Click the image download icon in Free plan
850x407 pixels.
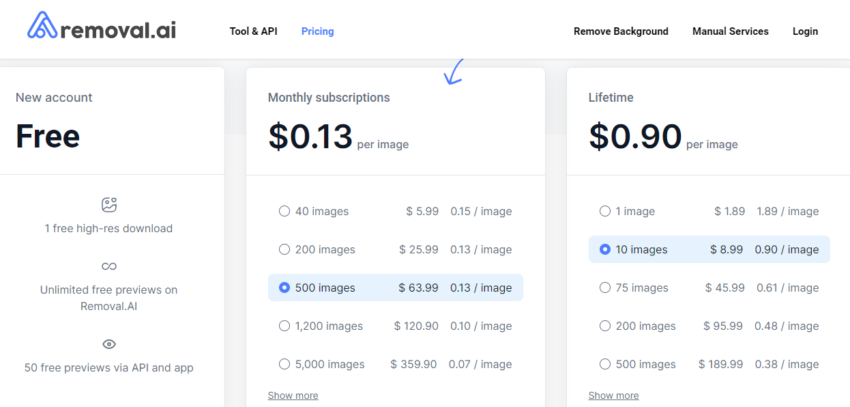click(x=110, y=205)
